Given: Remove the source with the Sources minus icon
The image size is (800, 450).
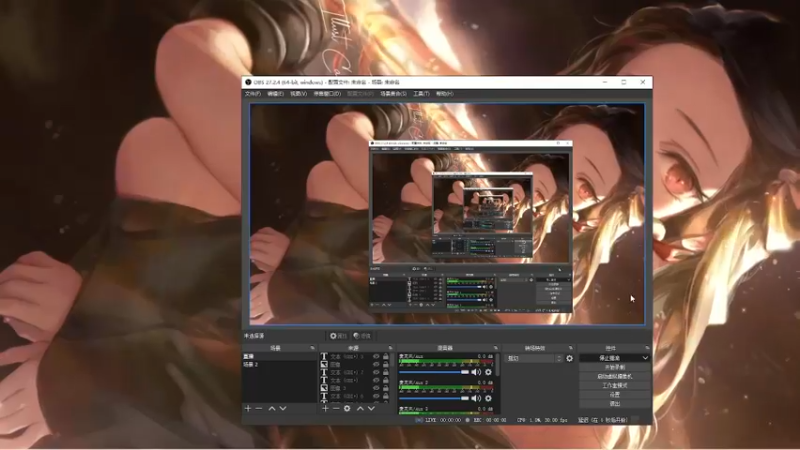Looking at the screenshot, I should tap(336, 408).
